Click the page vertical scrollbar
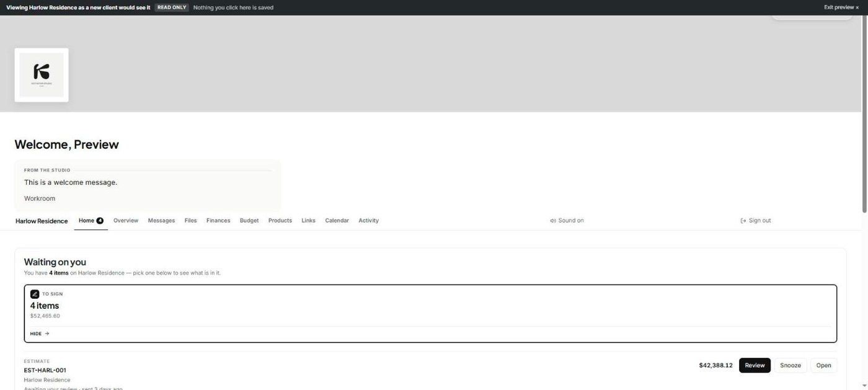868x390 pixels. pos(864,115)
